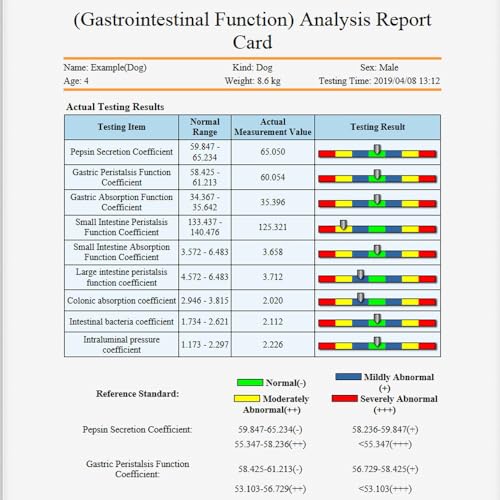Click the Gastric Peristalsis Function result gauge

(x=377, y=177)
